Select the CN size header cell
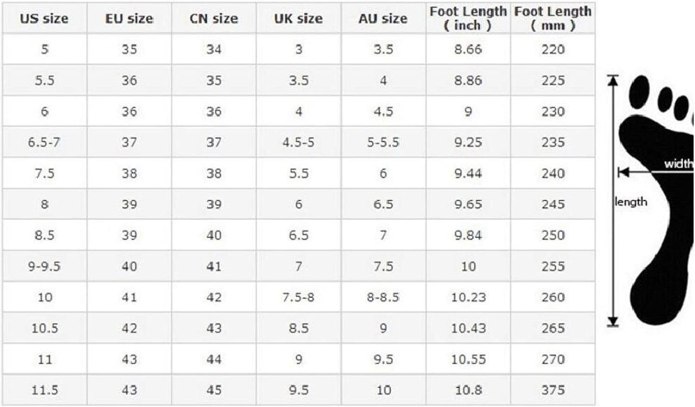This screenshot has width=695, height=407. click(214, 18)
